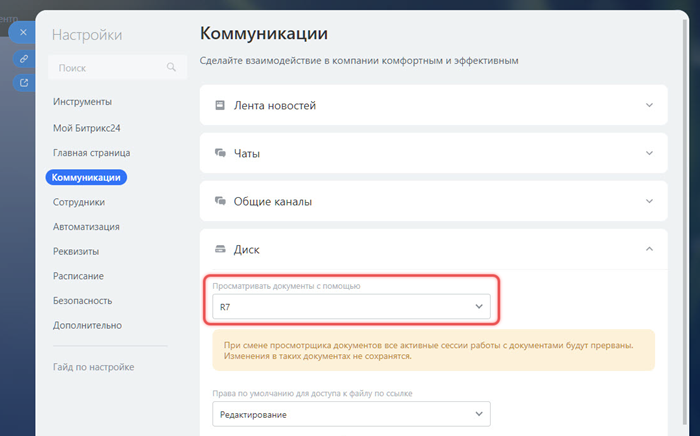700x436 pixels.
Task: Click the Лента новостей heading text
Action: (275, 106)
